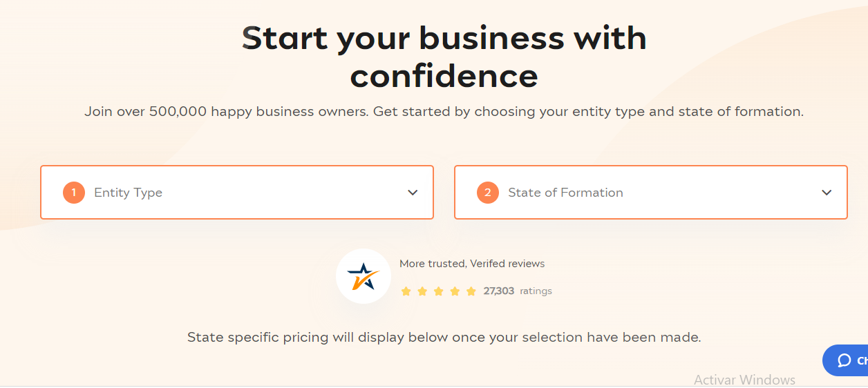This screenshot has height=388, width=868.
Task: Click the second yellow rating star
Action: [x=422, y=291]
